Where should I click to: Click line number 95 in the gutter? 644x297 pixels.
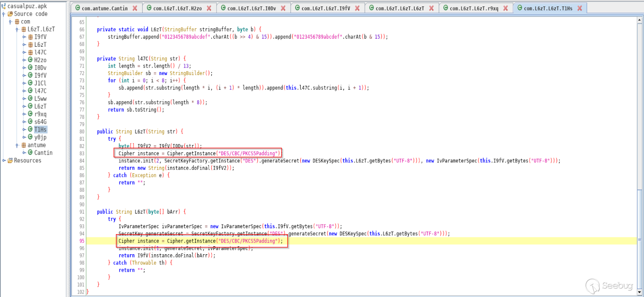tap(82, 241)
